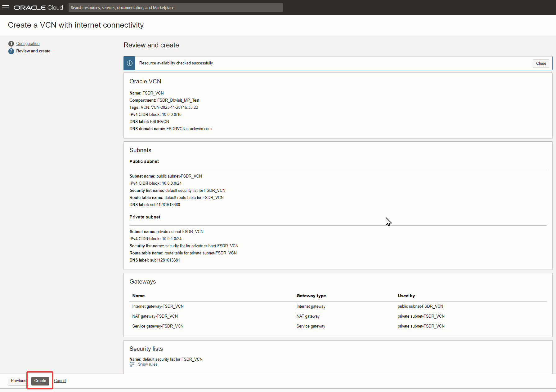Click DNS domain name FSDRVCN.oraclevcn.com
The width and height of the screenshot is (556, 392).
[x=189, y=129]
